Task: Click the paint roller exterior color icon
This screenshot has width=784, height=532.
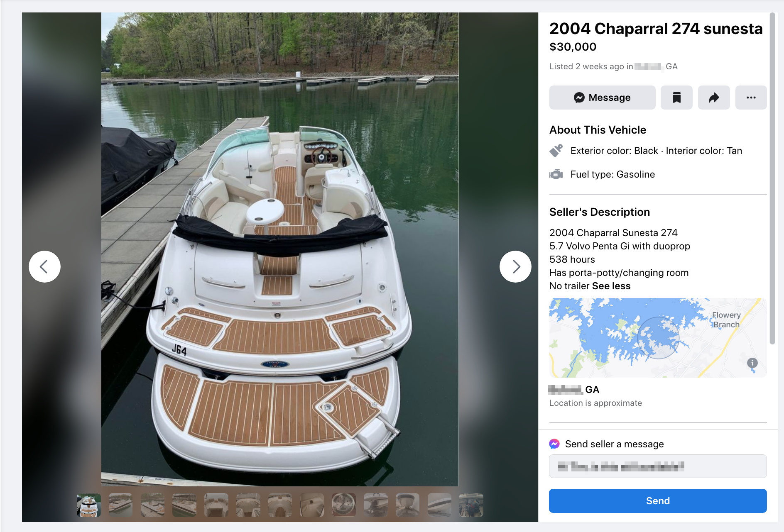Action: pyautogui.click(x=556, y=151)
